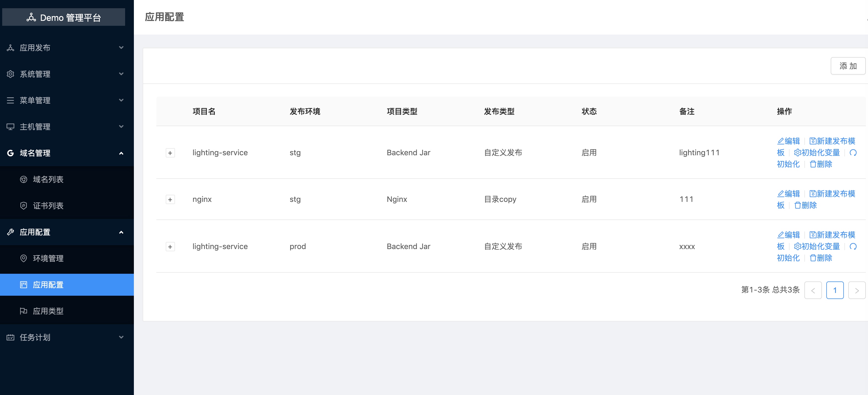
Task: Expand the lighting-service stg row
Action: coord(170,153)
